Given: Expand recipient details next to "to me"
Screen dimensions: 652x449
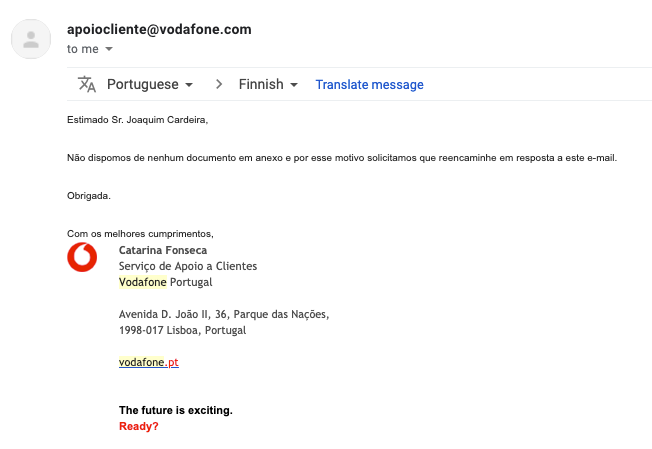Looking at the screenshot, I should click(109, 49).
